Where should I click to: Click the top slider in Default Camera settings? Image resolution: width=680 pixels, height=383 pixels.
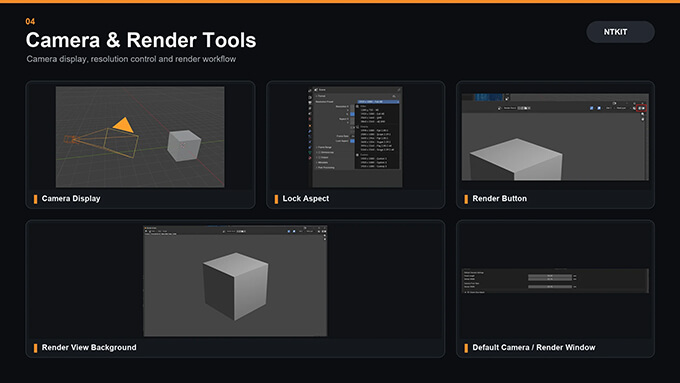pyautogui.click(x=550, y=276)
